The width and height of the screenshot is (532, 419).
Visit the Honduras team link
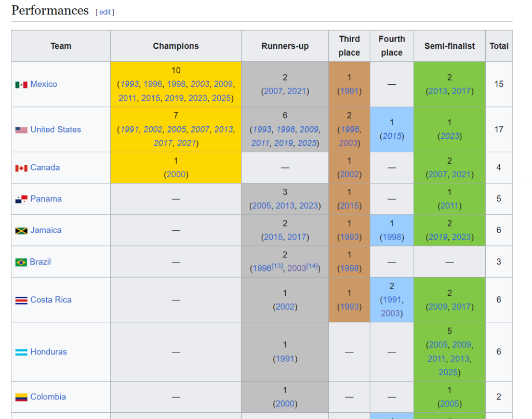(x=48, y=352)
